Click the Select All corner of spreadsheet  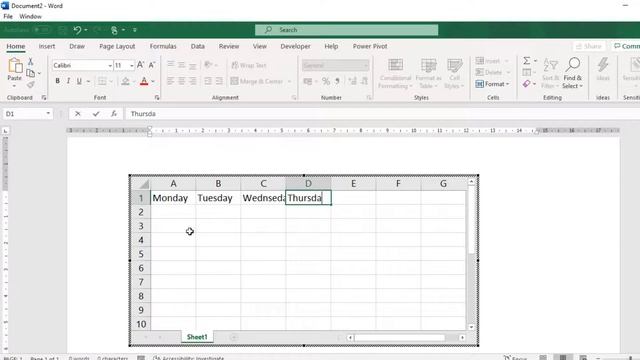pyautogui.click(x=141, y=184)
